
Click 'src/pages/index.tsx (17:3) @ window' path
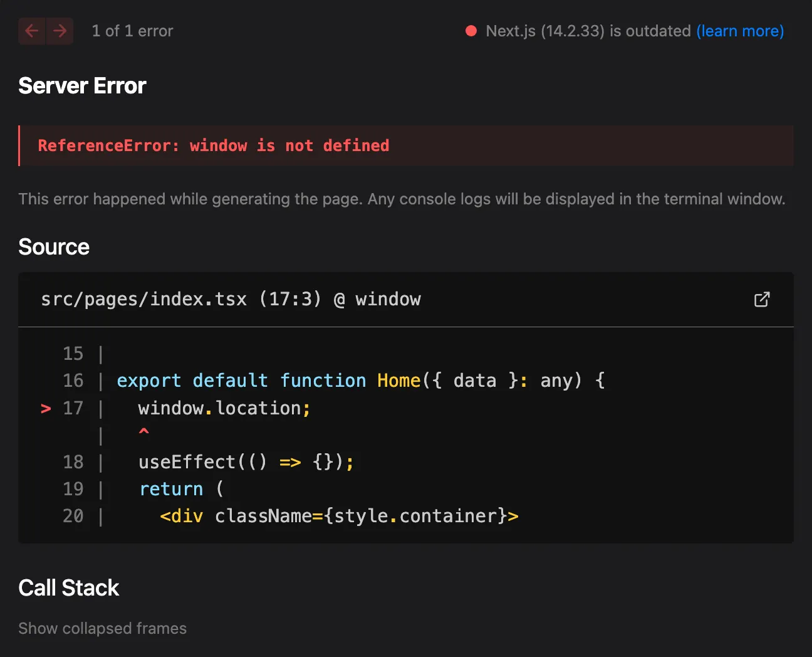tap(231, 299)
